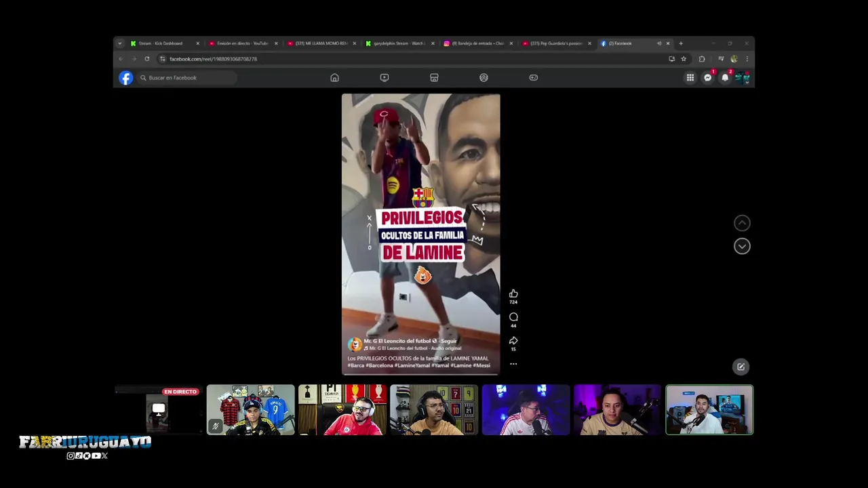The width and height of the screenshot is (868, 488).
Task: Open the account profile picture menu
Action: 742,78
